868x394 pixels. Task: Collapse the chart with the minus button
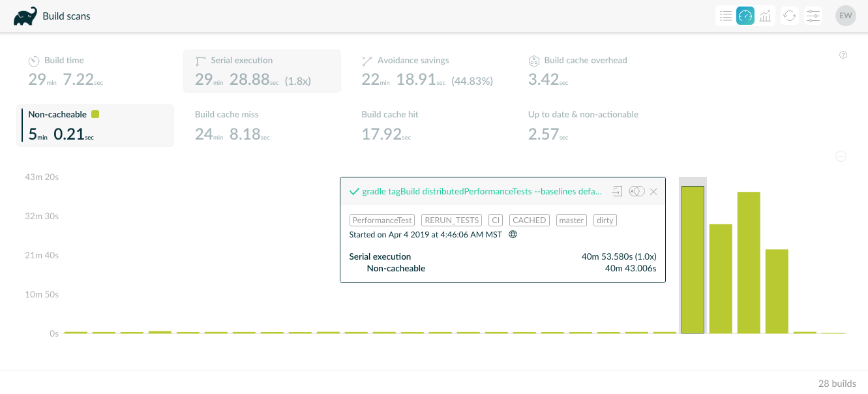tap(841, 157)
